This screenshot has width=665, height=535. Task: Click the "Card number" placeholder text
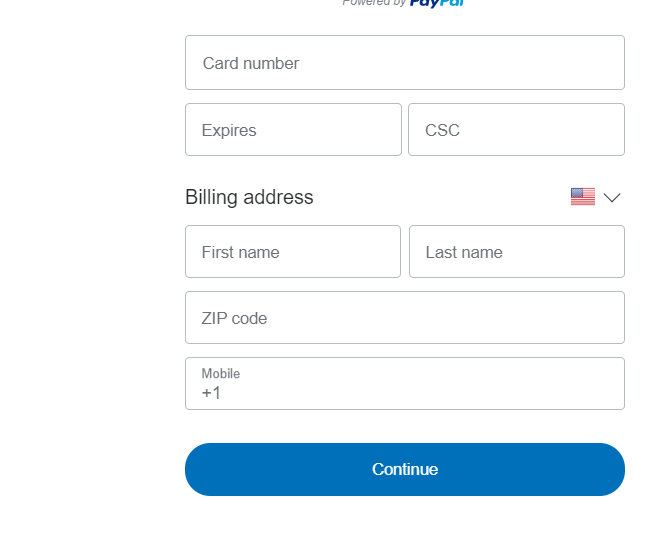pos(251,63)
